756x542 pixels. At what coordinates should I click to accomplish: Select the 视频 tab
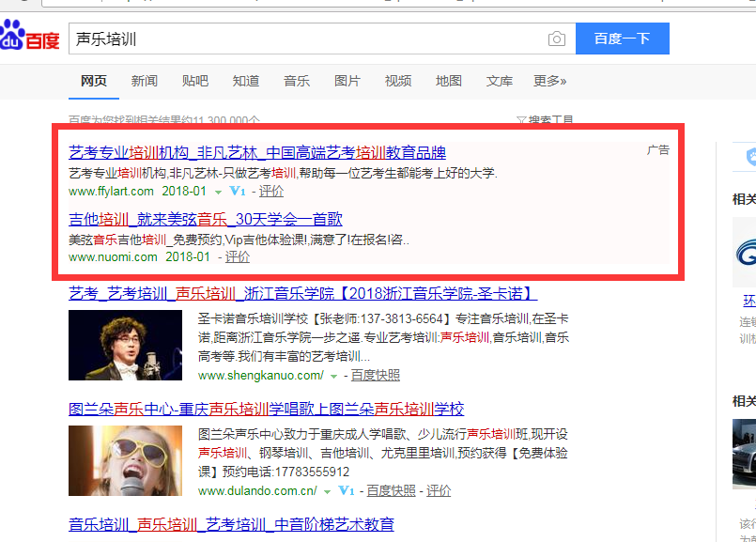[x=398, y=81]
